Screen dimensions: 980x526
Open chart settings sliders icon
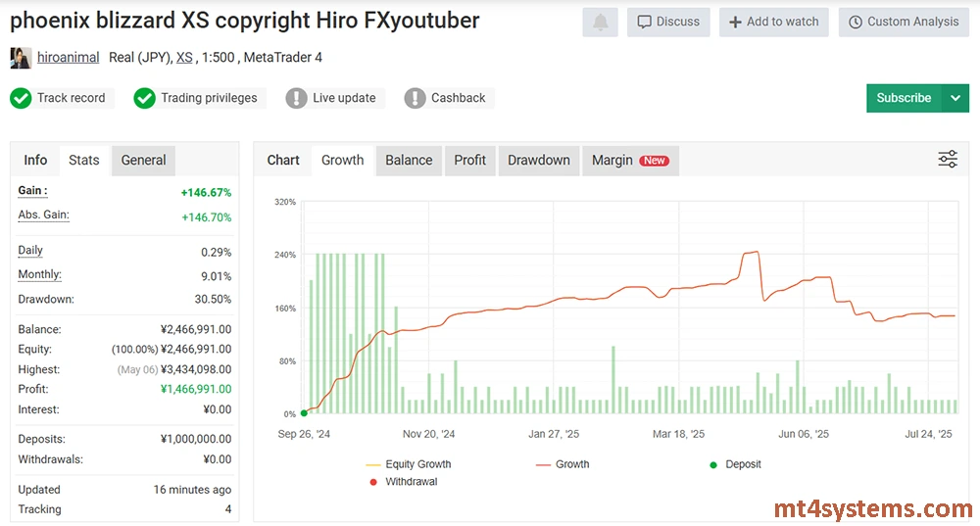coord(947,160)
